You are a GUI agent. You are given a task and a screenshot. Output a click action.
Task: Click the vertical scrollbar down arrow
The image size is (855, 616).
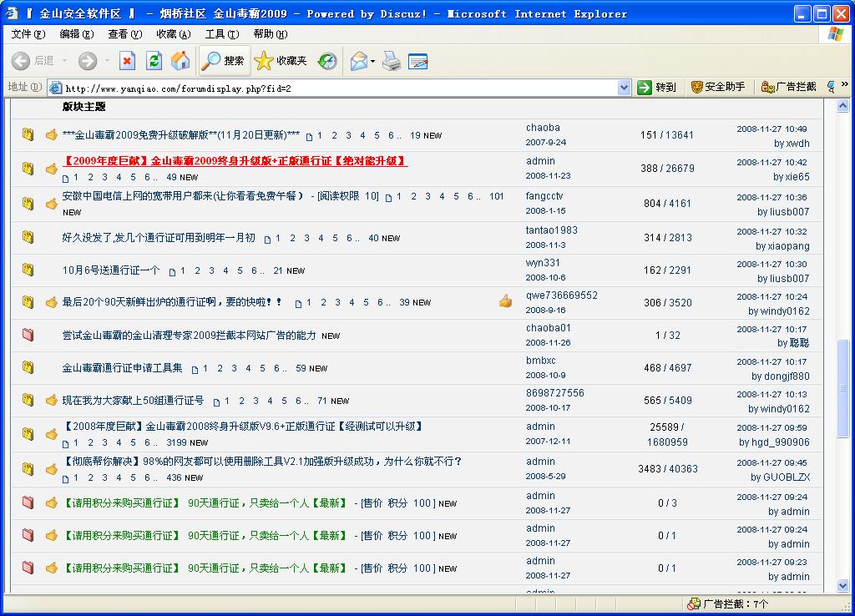pos(842,587)
